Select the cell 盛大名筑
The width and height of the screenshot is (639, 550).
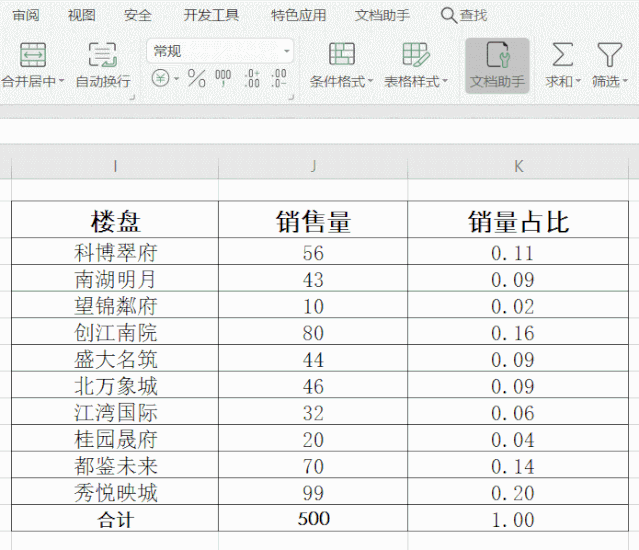point(115,359)
